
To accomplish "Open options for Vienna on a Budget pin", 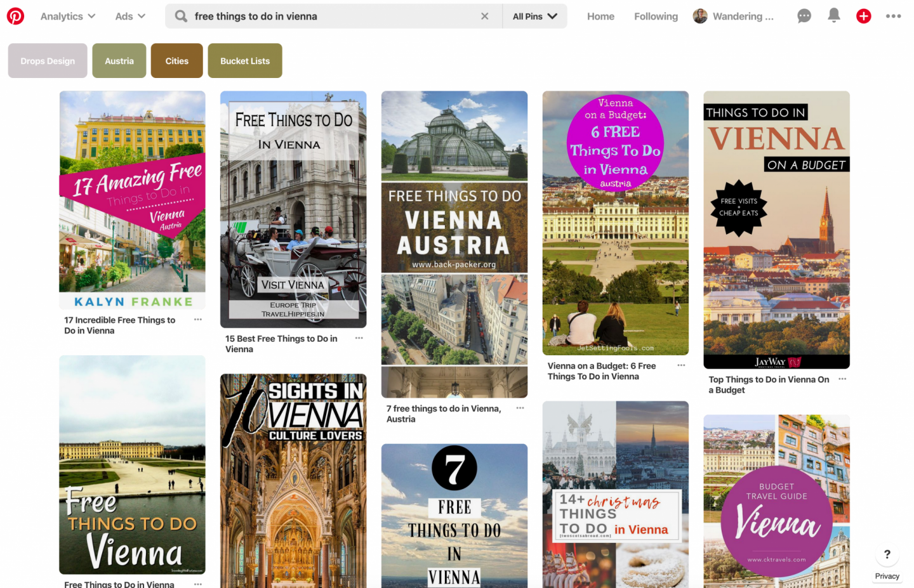I will [x=682, y=365].
